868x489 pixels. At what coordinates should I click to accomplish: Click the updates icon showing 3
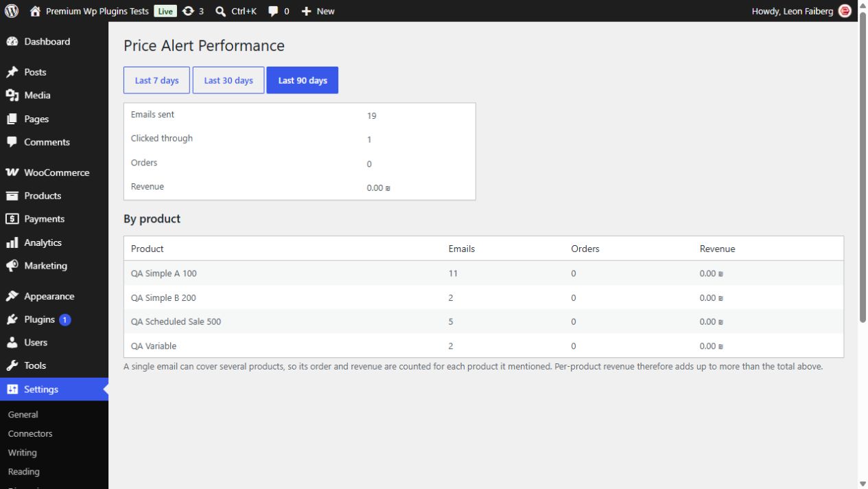coord(188,11)
